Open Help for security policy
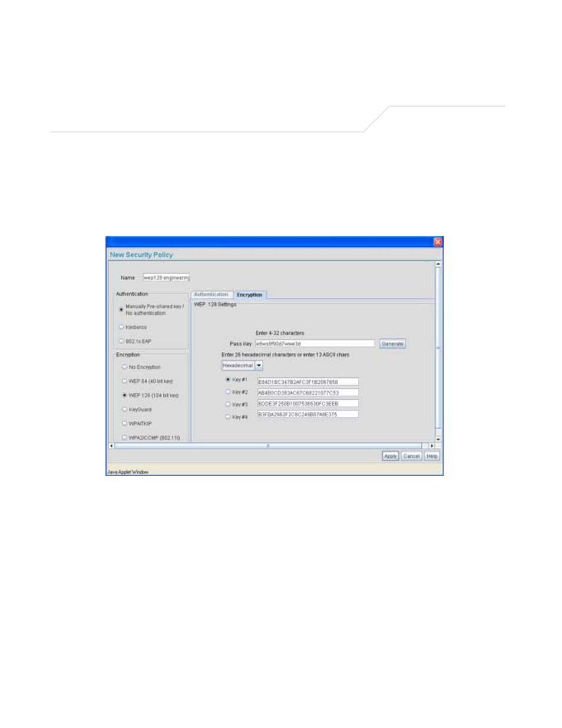Screen dimensions: 562x728 point(432,456)
